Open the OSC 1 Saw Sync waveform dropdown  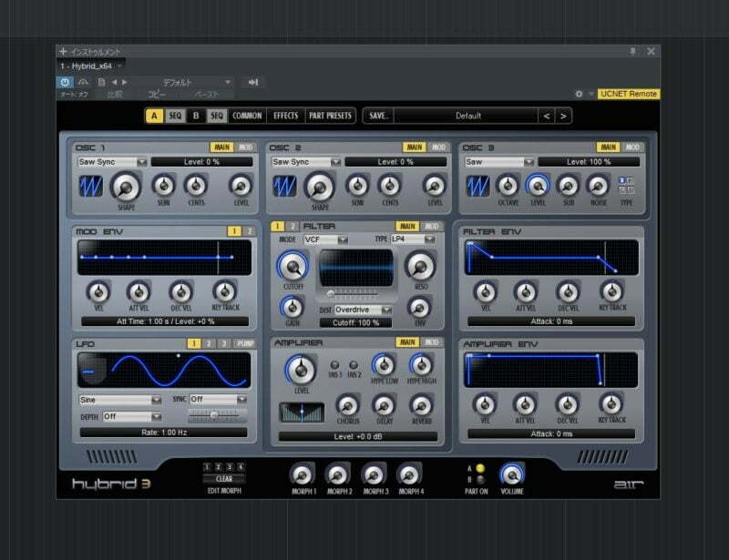click(112, 162)
